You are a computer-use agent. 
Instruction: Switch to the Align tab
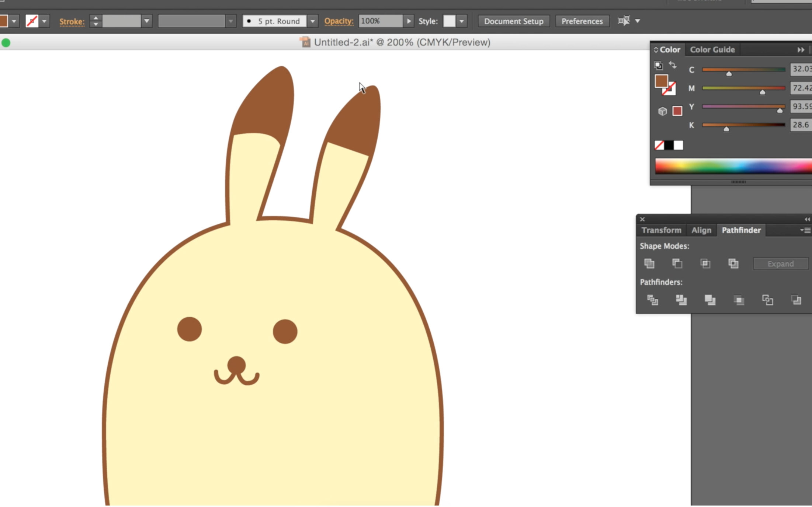[701, 230]
